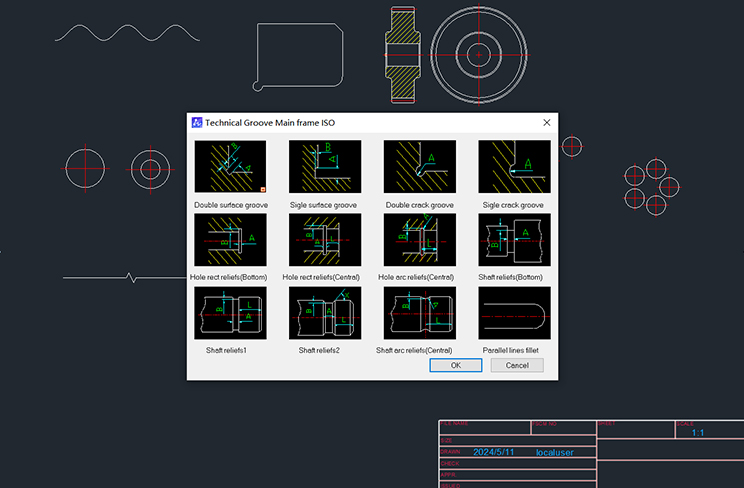Image resolution: width=744 pixels, height=488 pixels.
Task: Pick the Shaft arc reliefs(Central) icon
Action: [420, 313]
